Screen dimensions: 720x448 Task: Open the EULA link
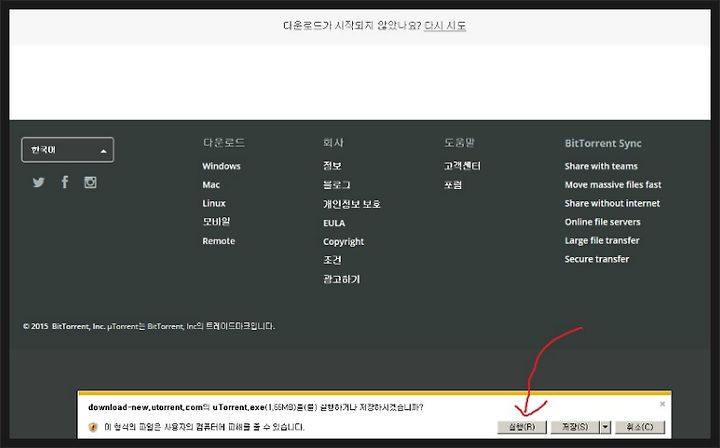[334, 223]
